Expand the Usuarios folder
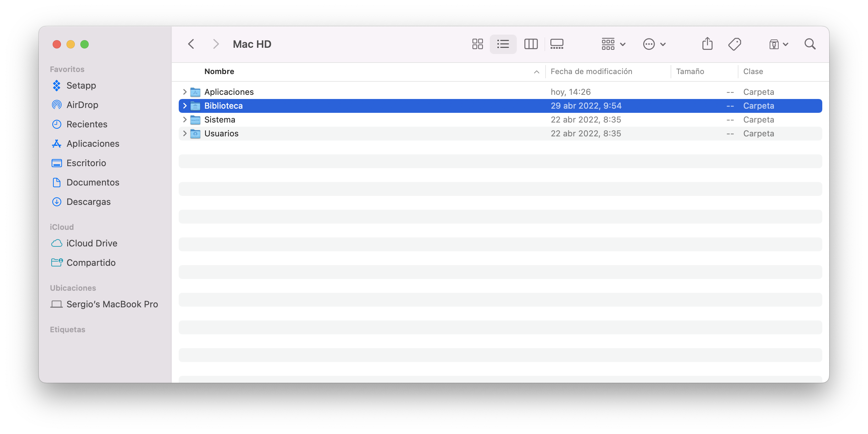Image resolution: width=868 pixels, height=434 pixels. [185, 133]
